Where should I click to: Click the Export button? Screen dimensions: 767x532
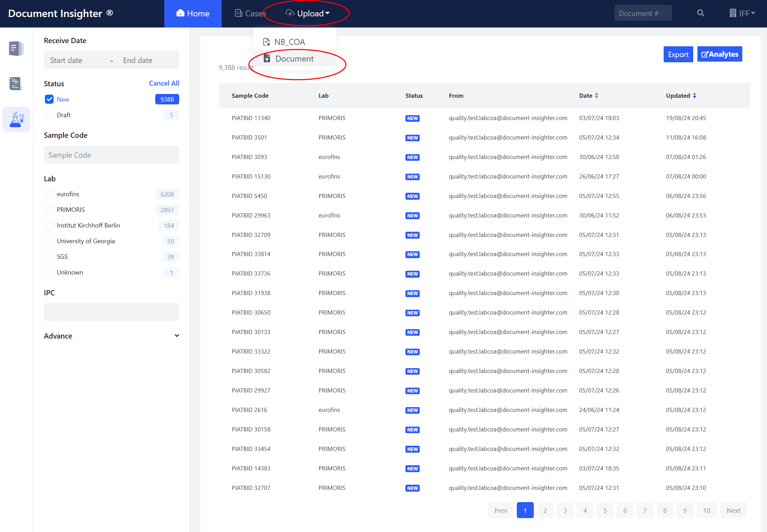click(678, 54)
